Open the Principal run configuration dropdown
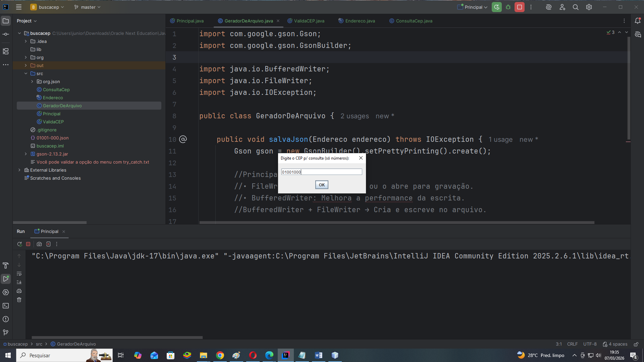The image size is (644, 362). tap(473, 7)
